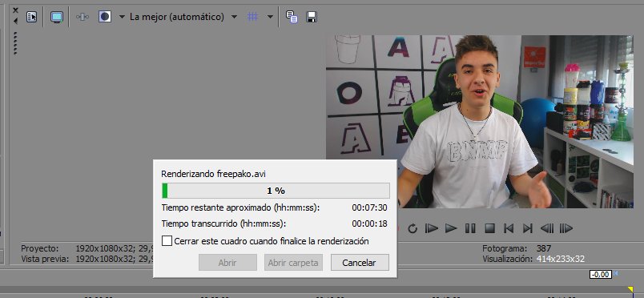
Task: Click the dotted grip handle of the preview panel
Action: (15, 43)
